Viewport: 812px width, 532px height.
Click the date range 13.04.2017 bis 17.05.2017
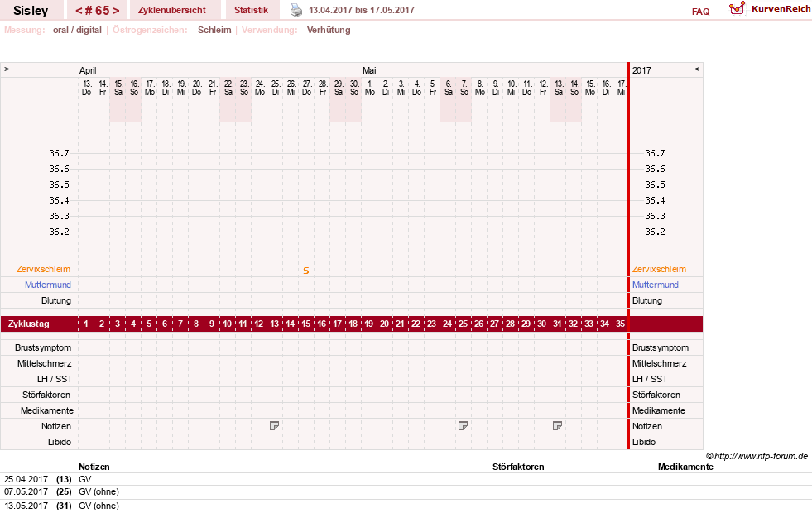362,10
